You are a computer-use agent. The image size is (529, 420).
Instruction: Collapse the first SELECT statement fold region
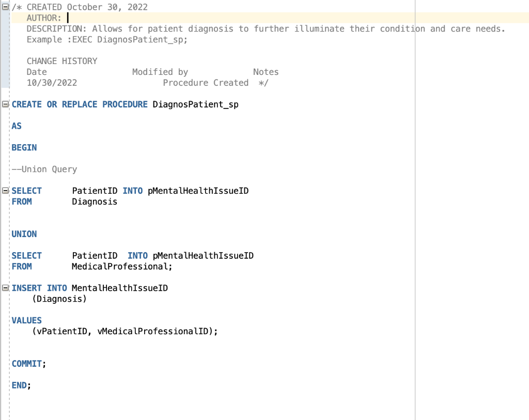point(5,190)
